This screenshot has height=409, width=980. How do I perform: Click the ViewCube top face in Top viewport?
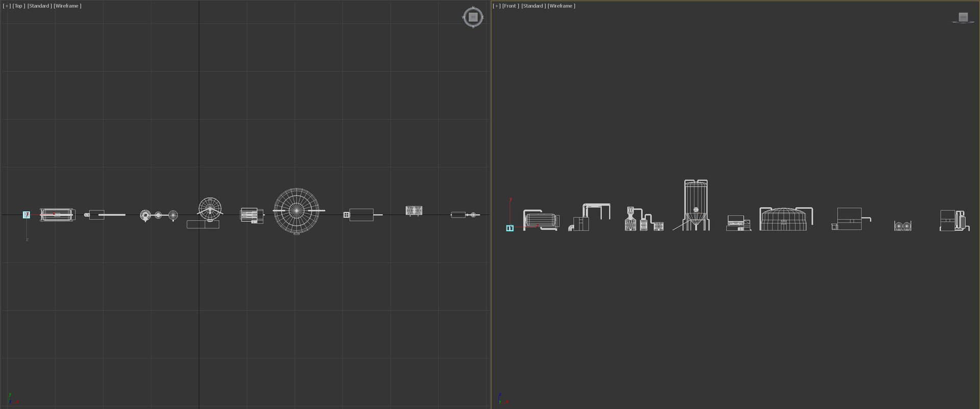pyautogui.click(x=473, y=17)
